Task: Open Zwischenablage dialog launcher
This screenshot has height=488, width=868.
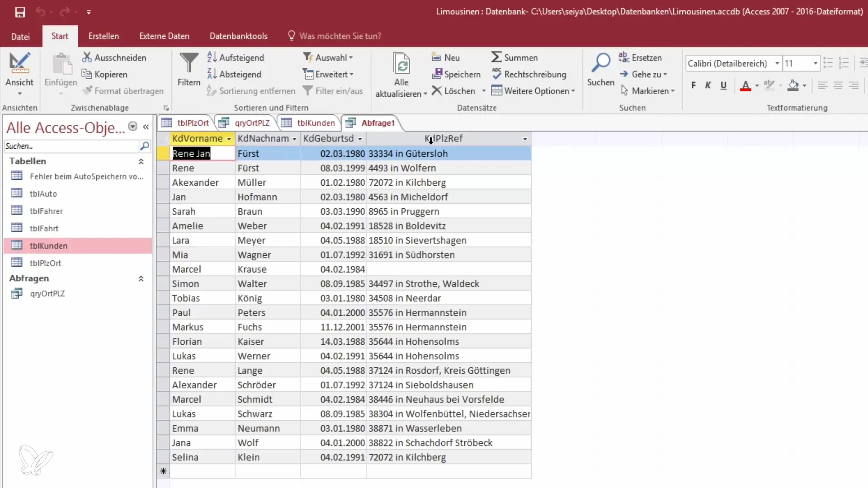Action: pyautogui.click(x=166, y=108)
